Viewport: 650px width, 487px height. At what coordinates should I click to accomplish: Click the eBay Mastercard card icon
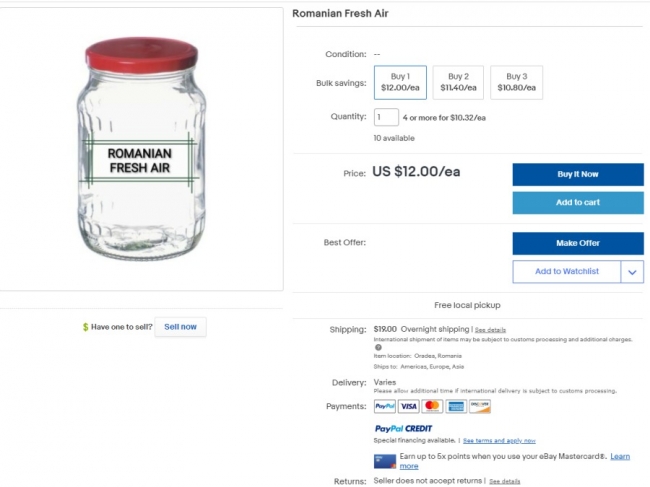[385, 461]
